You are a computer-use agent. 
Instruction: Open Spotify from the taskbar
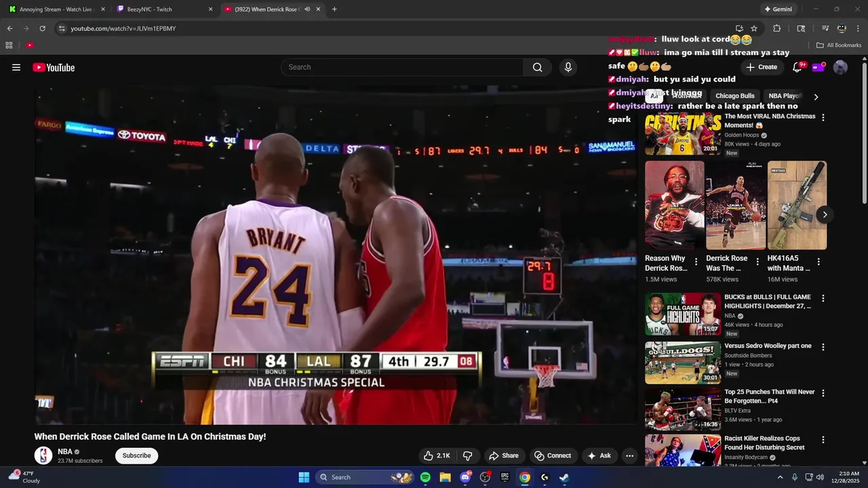coord(425,477)
